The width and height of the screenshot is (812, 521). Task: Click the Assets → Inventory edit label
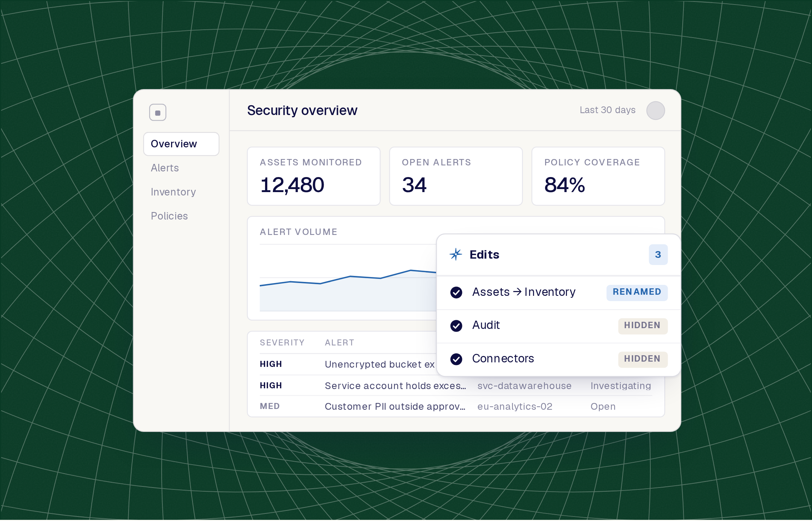(524, 292)
